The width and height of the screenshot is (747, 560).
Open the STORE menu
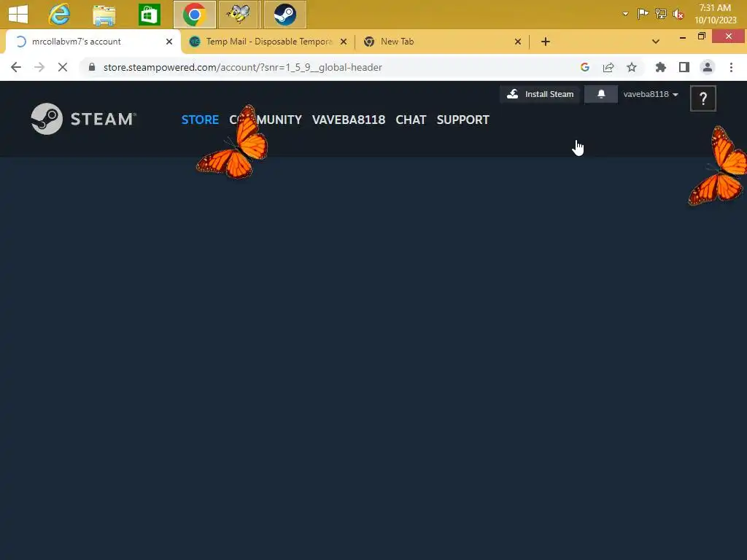[200, 120]
